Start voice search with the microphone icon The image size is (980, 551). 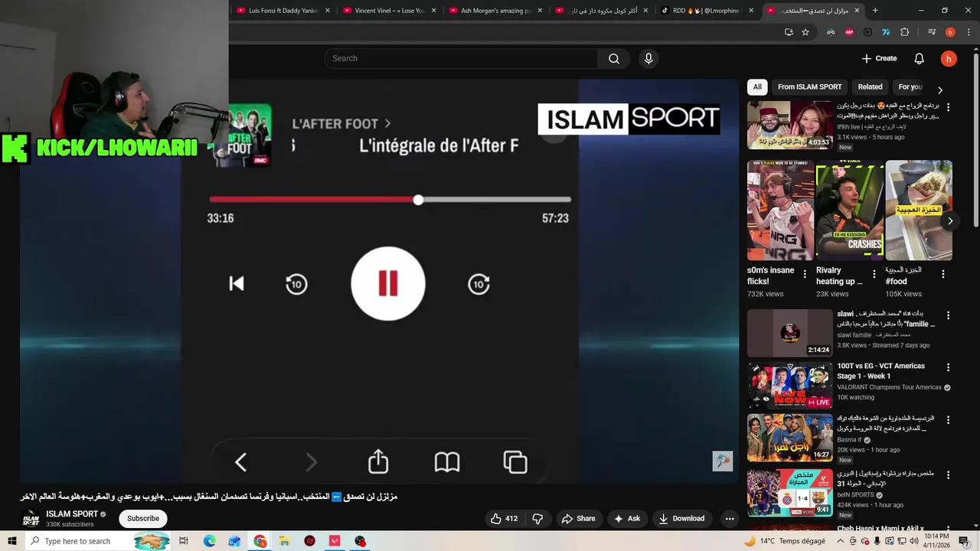(x=648, y=59)
